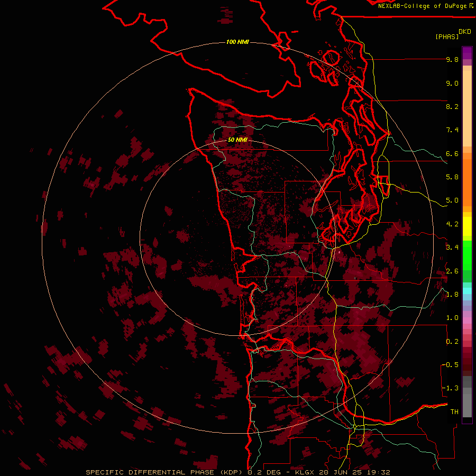This screenshot has width=476, height=476.
Task: Click the [PHAS] units label
Action: coord(447,36)
